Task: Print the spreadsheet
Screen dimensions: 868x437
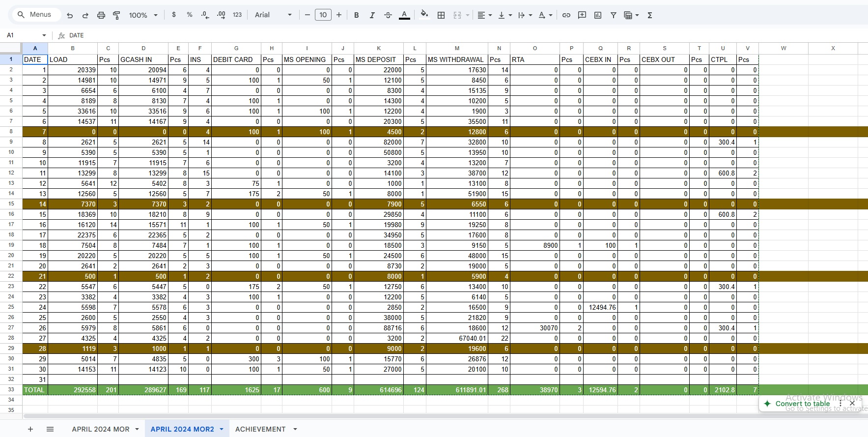Action: (101, 15)
